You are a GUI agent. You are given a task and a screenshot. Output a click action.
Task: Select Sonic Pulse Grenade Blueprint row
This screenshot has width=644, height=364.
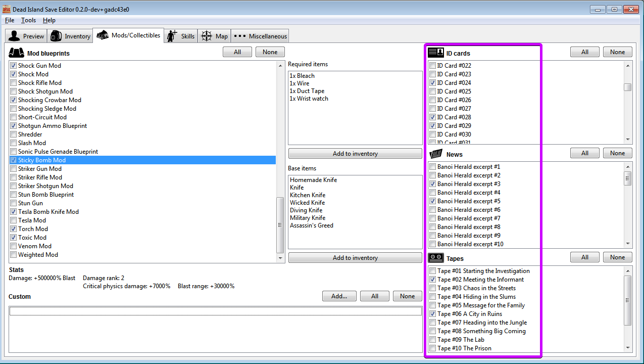pos(142,152)
